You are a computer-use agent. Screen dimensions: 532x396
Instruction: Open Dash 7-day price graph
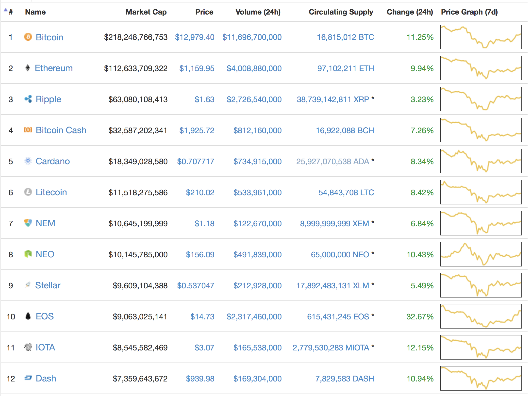(x=481, y=378)
